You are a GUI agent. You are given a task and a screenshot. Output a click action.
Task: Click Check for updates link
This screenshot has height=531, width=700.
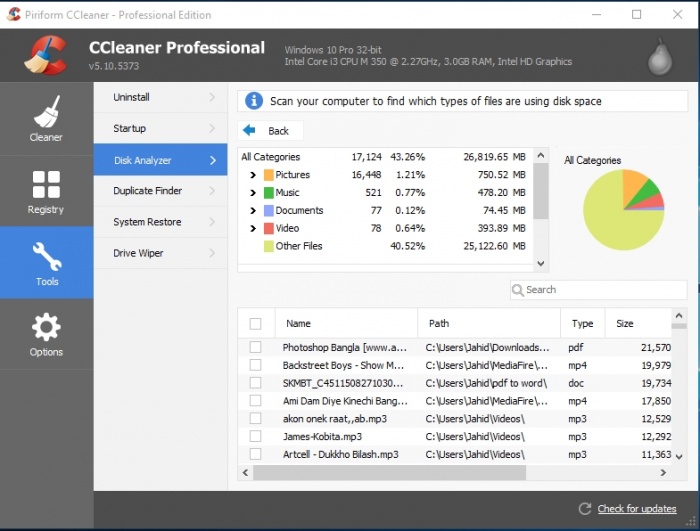coord(637,509)
